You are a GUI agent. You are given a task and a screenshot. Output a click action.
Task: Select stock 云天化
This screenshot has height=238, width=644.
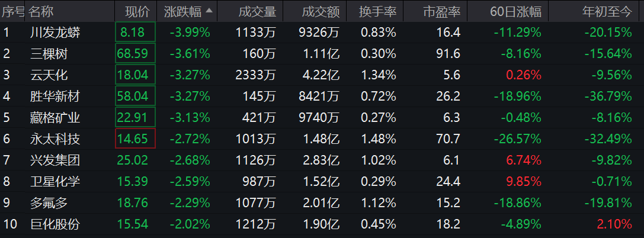point(49,75)
